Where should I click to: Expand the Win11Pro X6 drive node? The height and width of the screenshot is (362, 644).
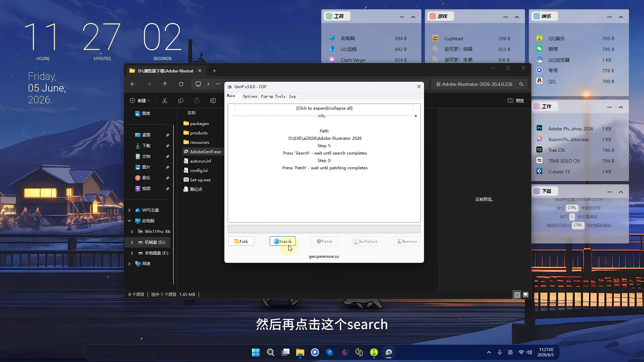click(x=132, y=232)
